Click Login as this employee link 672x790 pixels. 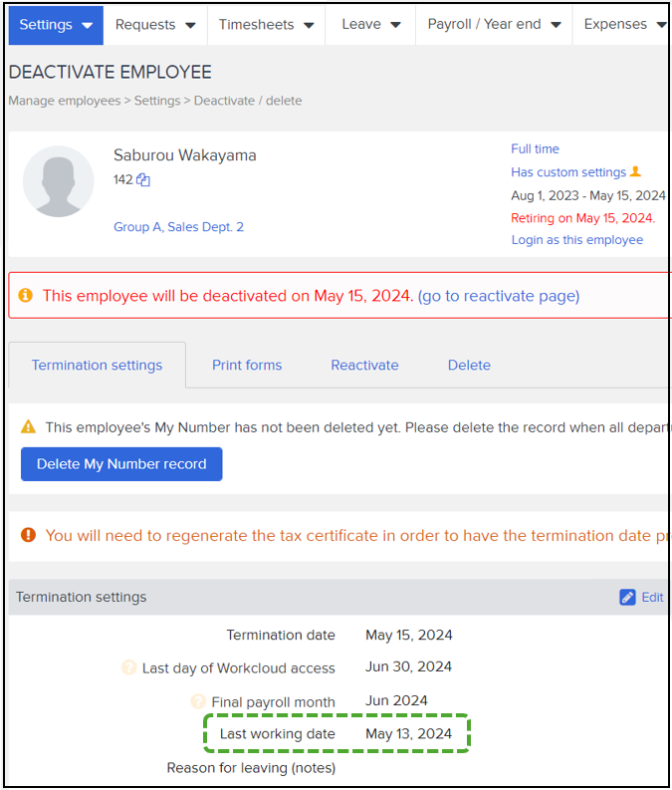pos(576,240)
